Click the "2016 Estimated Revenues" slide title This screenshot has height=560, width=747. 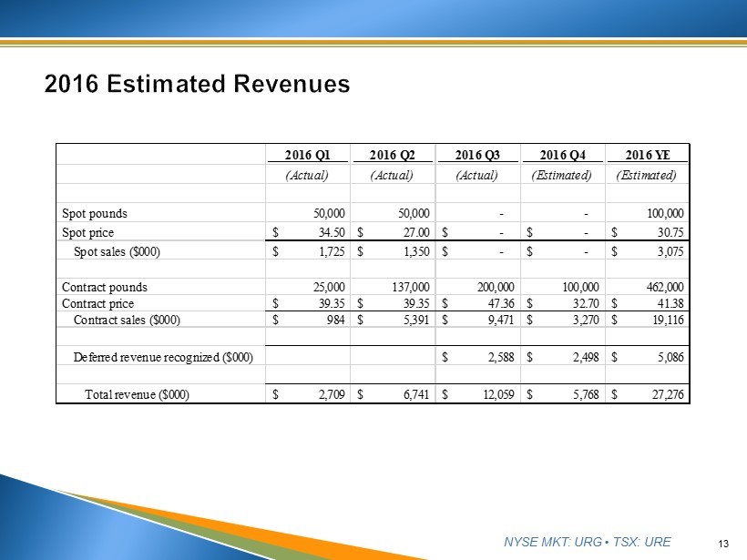click(x=197, y=84)
